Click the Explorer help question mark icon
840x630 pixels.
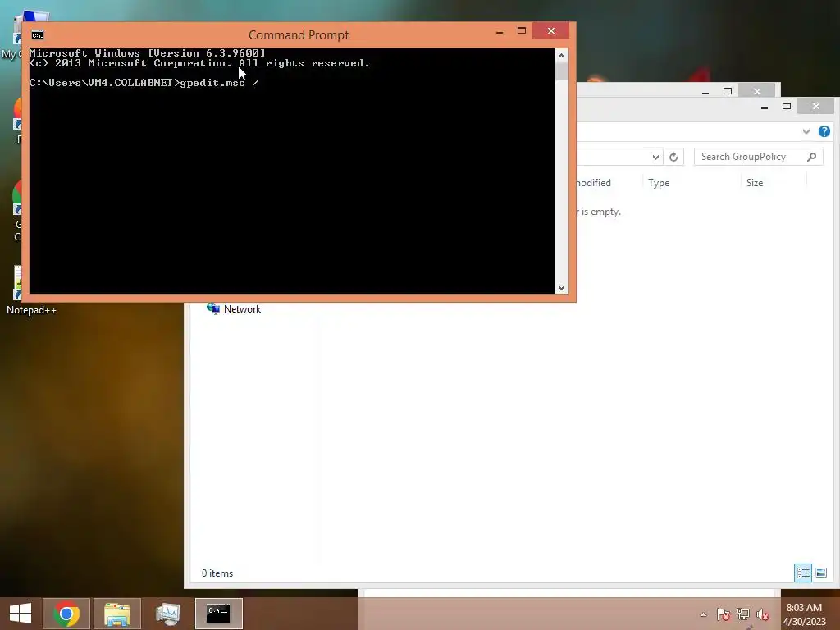coord(824,131)
